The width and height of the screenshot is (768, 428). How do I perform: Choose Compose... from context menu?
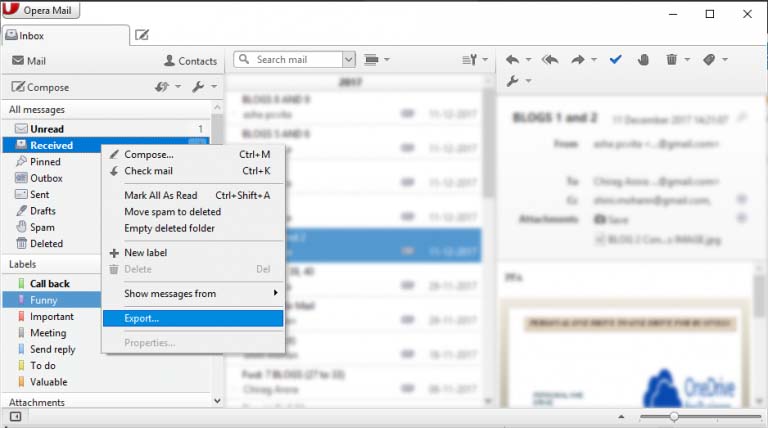coord(193,154)
